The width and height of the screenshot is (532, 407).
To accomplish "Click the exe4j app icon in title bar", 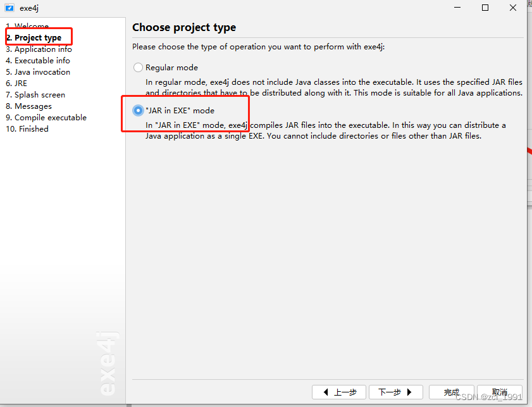I will click(9, 8).
